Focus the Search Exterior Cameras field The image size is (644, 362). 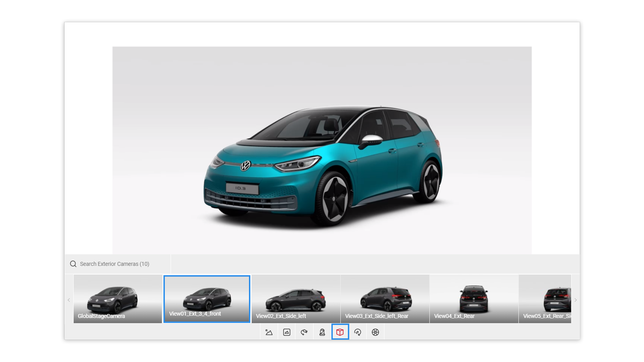[117, 264]
